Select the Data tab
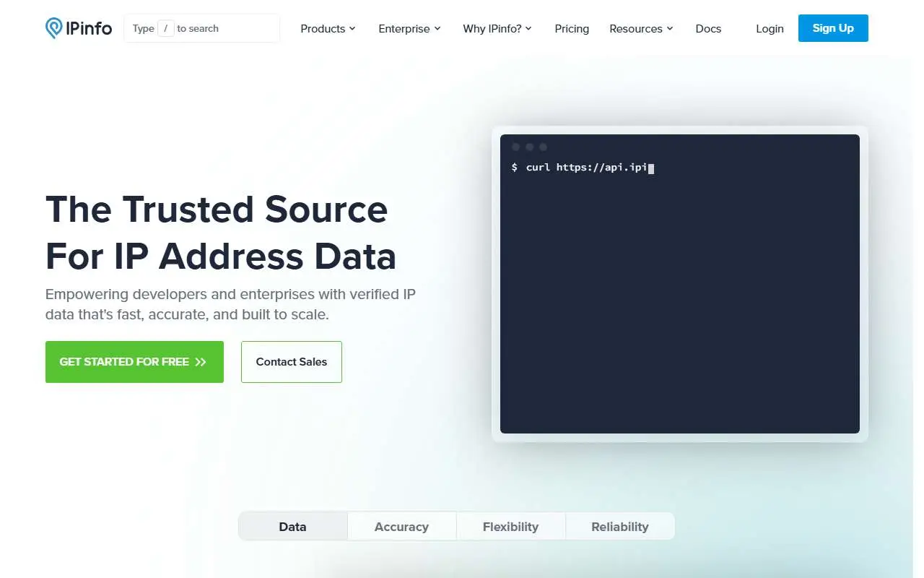Screen dimensions: 924x578 (292, 527)
